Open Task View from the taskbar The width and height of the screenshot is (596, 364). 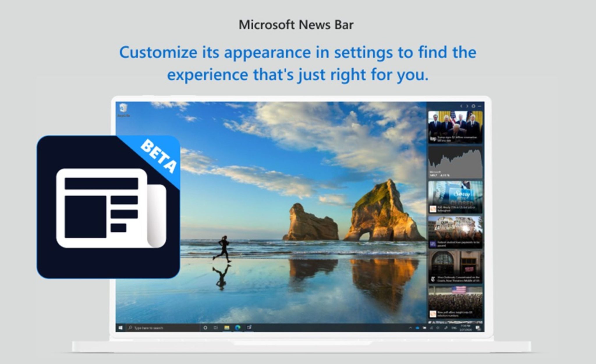[x=215, y=328]
